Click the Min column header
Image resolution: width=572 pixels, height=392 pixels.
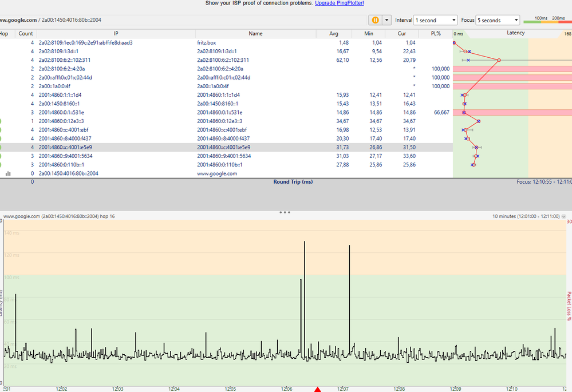(x=368, y=34)
